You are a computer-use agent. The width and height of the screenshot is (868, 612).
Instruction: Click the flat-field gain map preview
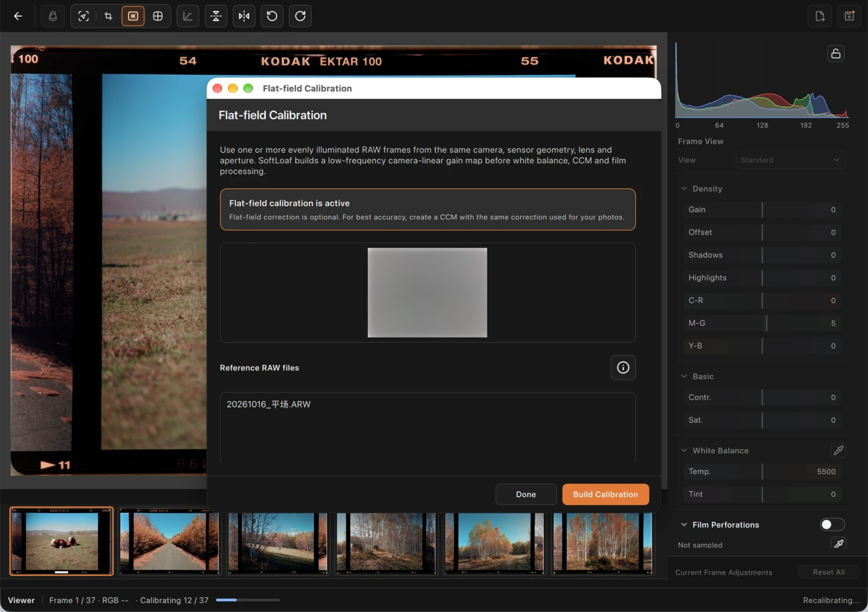point(427,293)
